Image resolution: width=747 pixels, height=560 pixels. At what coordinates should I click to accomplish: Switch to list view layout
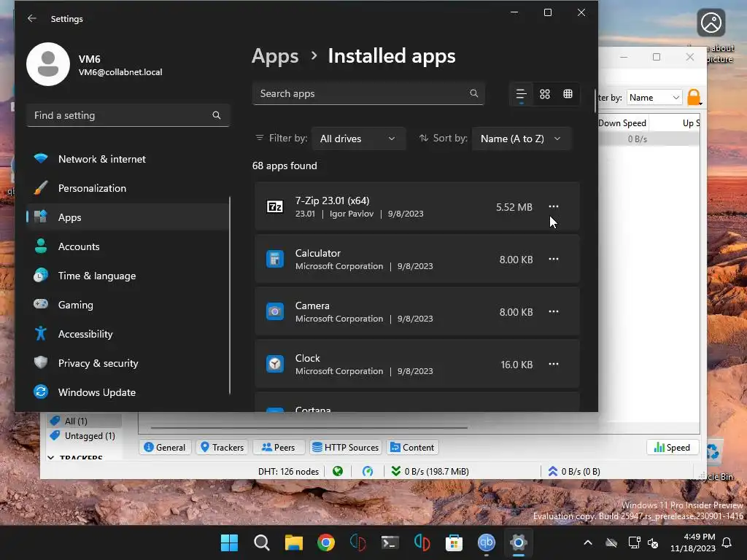point(521,94)
